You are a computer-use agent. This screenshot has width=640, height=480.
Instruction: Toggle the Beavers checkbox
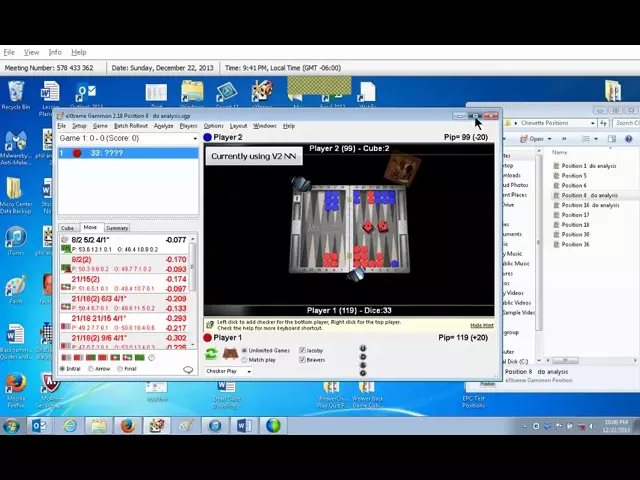302,360
